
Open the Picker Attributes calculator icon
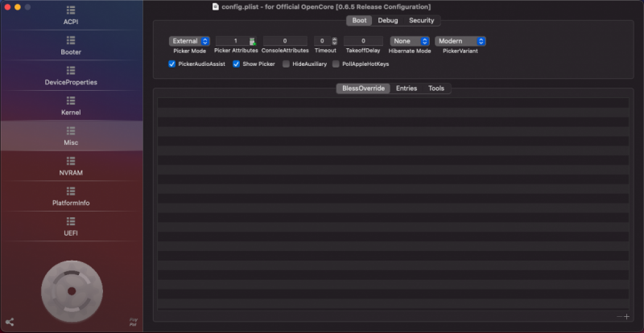[x=252, y=41]
